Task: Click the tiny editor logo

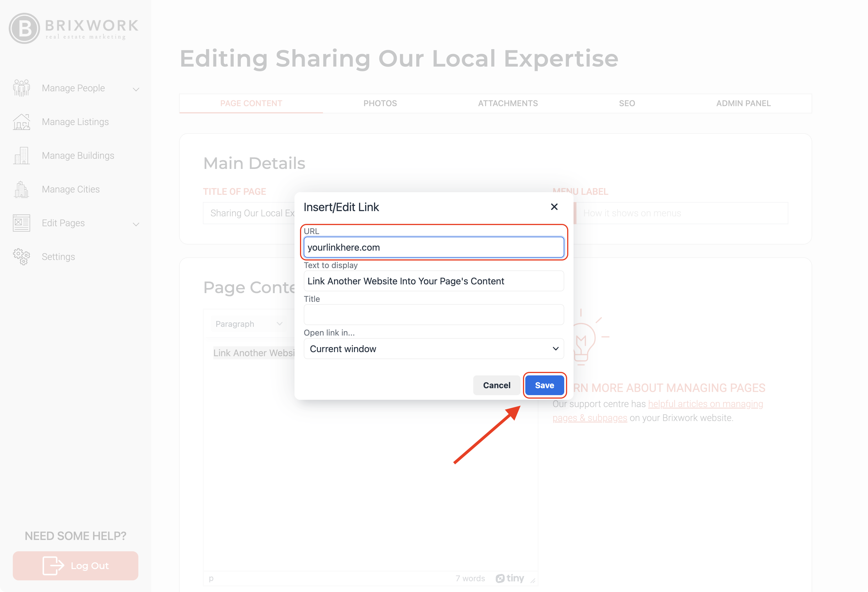Action: (x=510, y=578)
